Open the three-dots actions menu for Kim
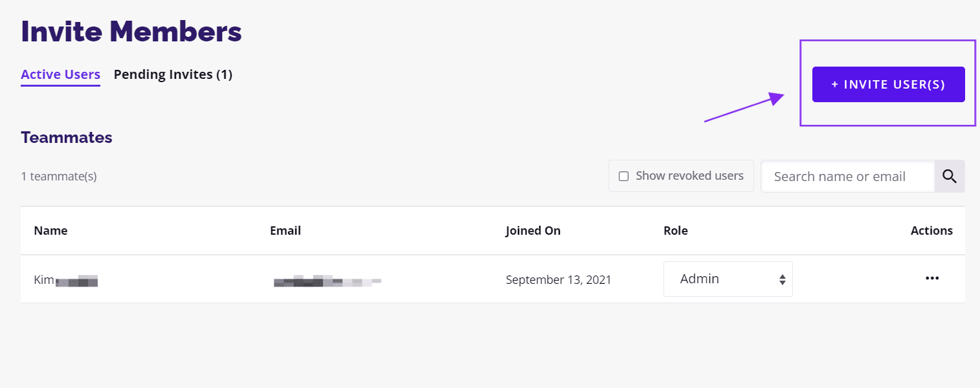 [x=932, y=279]
